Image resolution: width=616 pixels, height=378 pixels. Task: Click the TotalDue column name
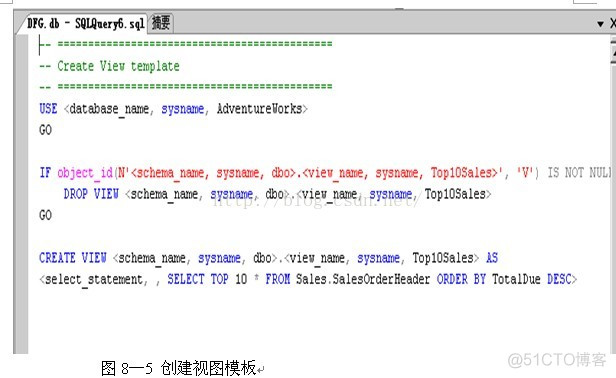click(x=516, y=279)
